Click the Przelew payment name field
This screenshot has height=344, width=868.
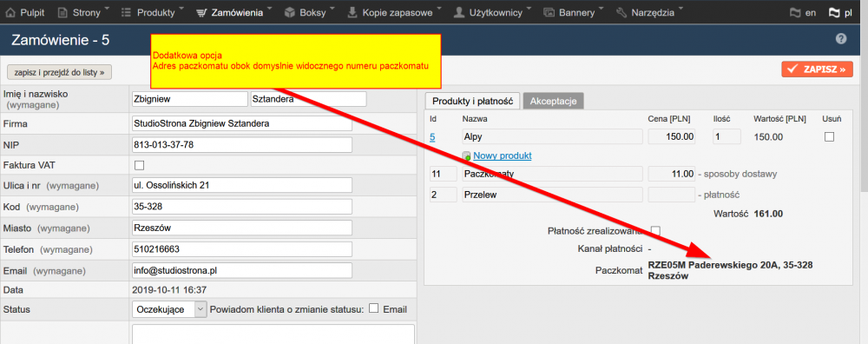pyautogui.click(x=552, y=195)
